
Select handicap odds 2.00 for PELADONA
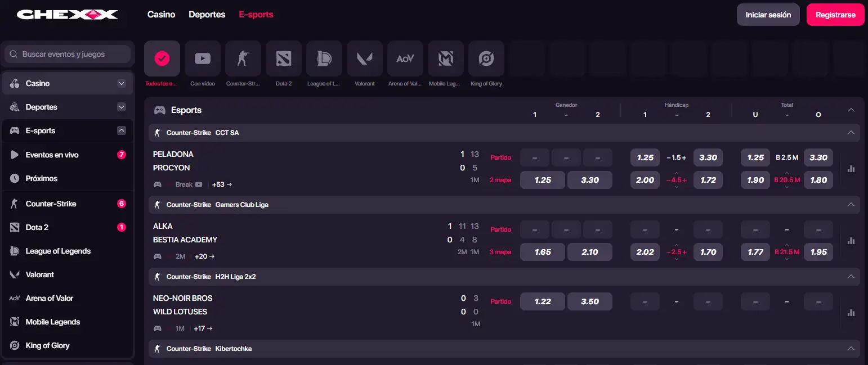click(x=645, y=180)
